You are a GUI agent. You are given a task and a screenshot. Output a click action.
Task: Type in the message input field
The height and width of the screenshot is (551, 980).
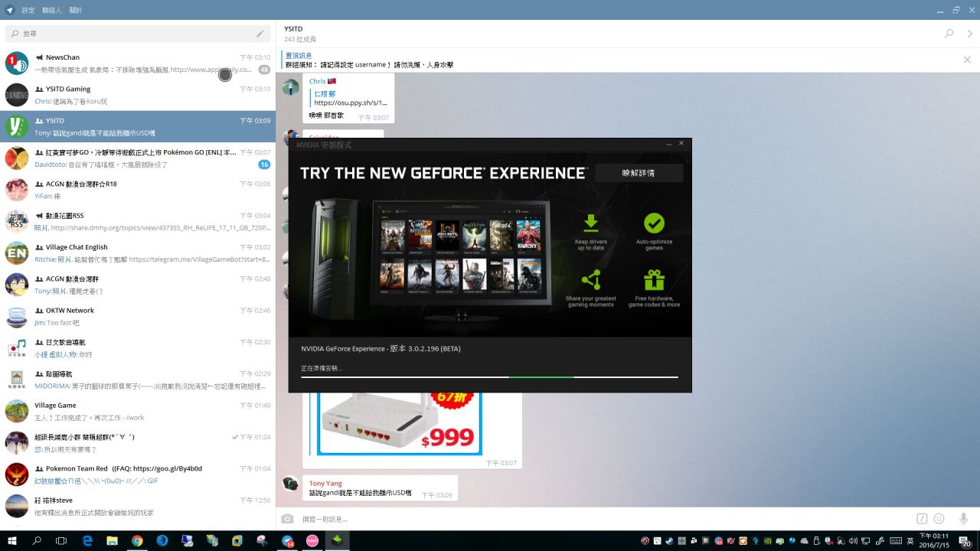[597, 519]
